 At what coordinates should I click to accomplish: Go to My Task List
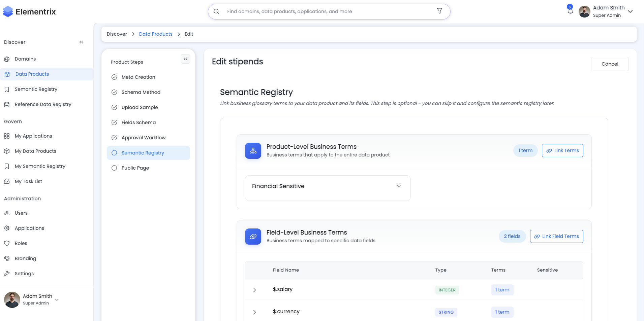(x=28, y=181)
